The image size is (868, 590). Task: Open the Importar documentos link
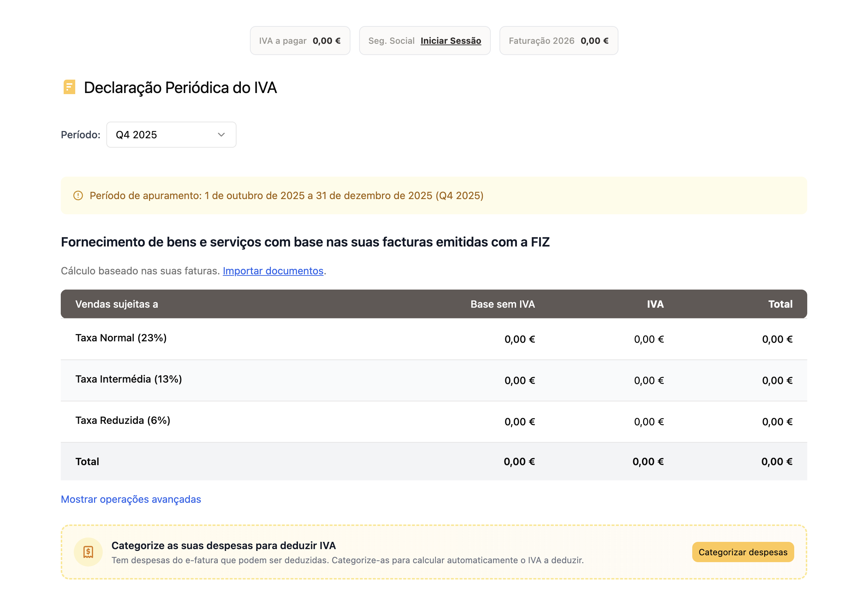[x=273, y=271]
